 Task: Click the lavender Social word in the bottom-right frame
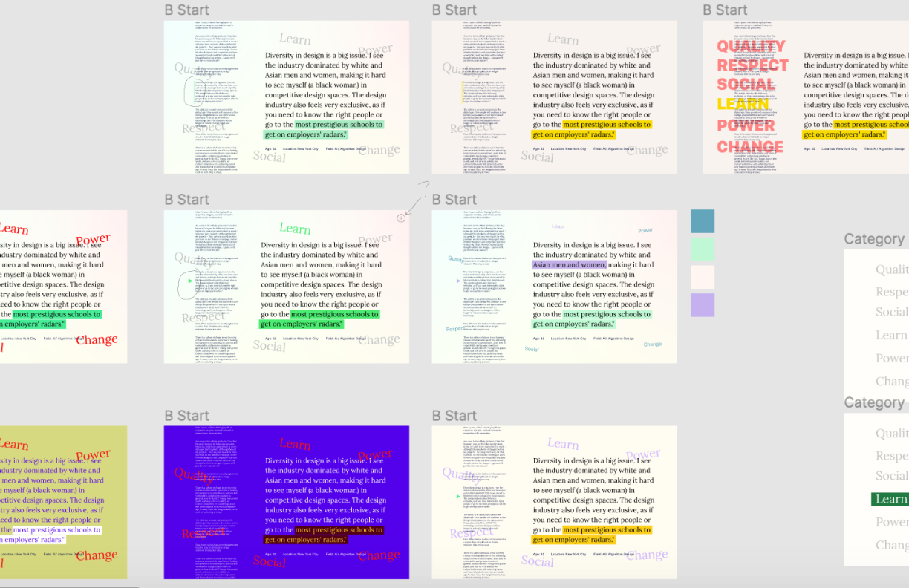click(537, 562)
